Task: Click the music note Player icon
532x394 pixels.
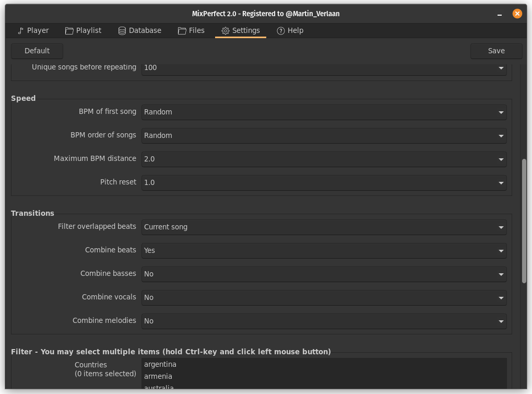Action: coord(21,31)
